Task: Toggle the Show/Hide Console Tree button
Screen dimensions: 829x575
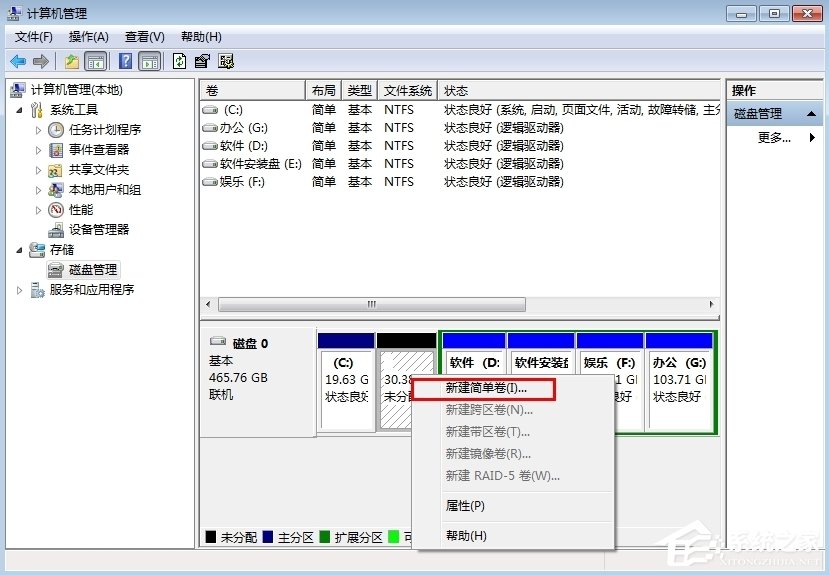Action: click(x=96, y=61)
